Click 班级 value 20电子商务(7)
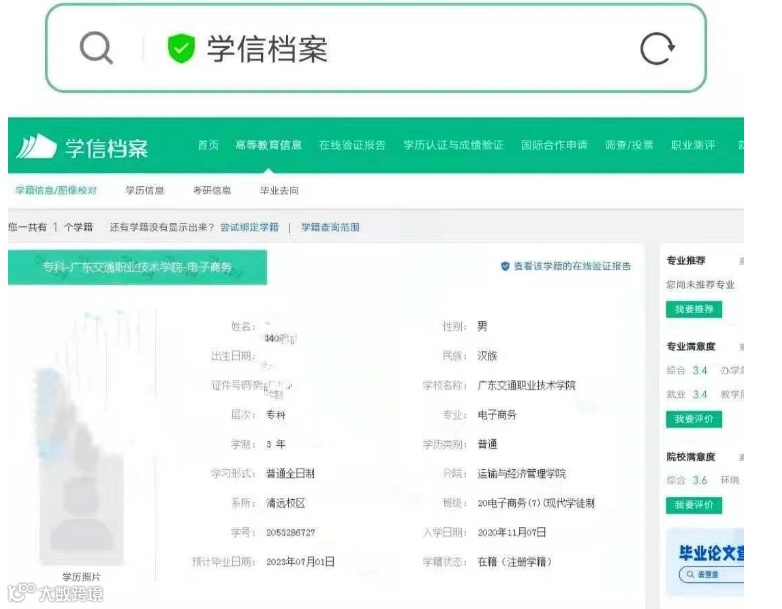Screen dimensions: 782x609 click(536, 503)
